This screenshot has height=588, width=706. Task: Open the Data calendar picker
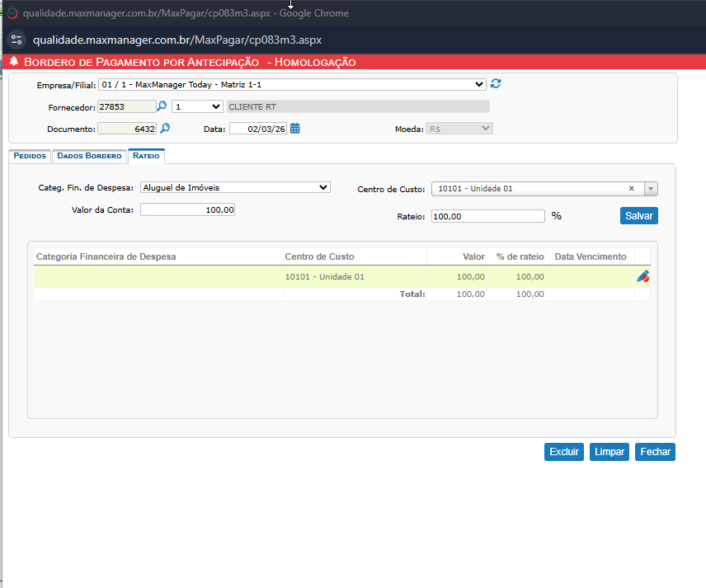click(294, 129)
